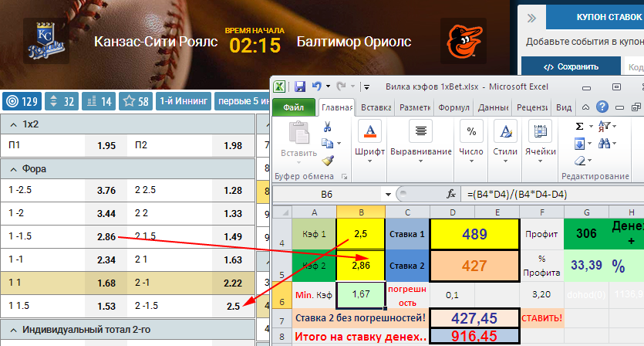The width and height of the screenshot is (644, 346).
Task: Click the Kansas City Royals team logo
Action: click(x=46, y=41)
